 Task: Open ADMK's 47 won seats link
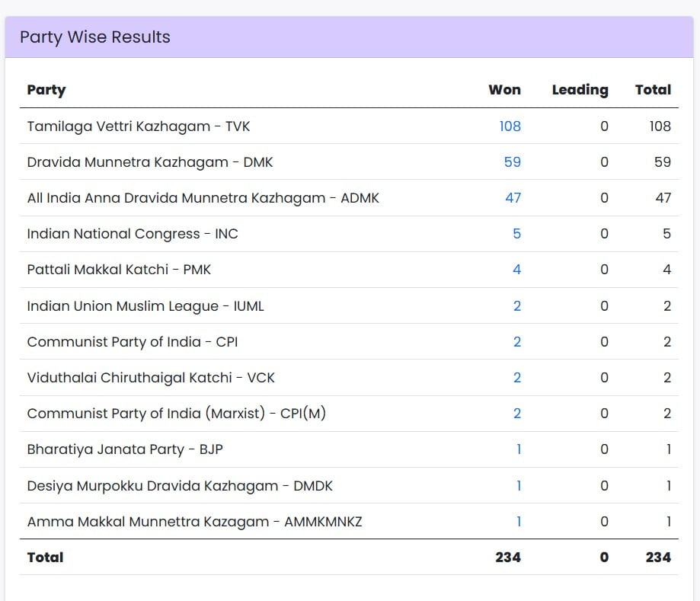pyautogui.click(x=513, y=198)
